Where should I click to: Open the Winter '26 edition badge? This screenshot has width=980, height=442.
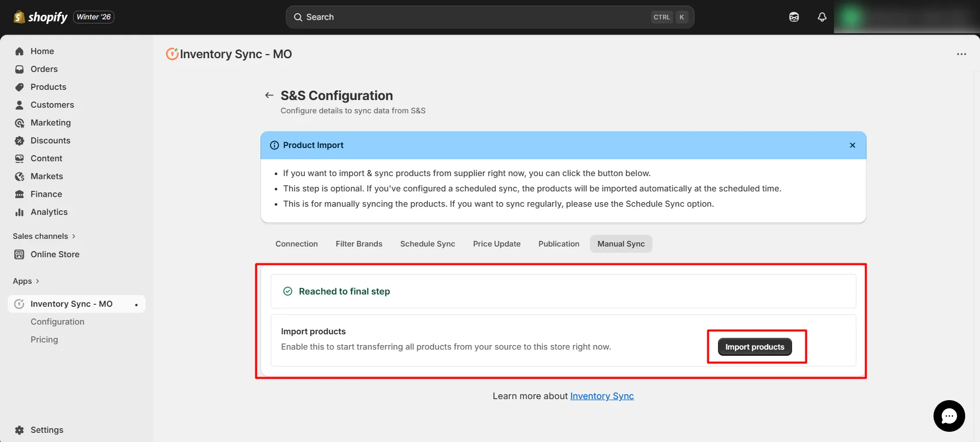94,17
